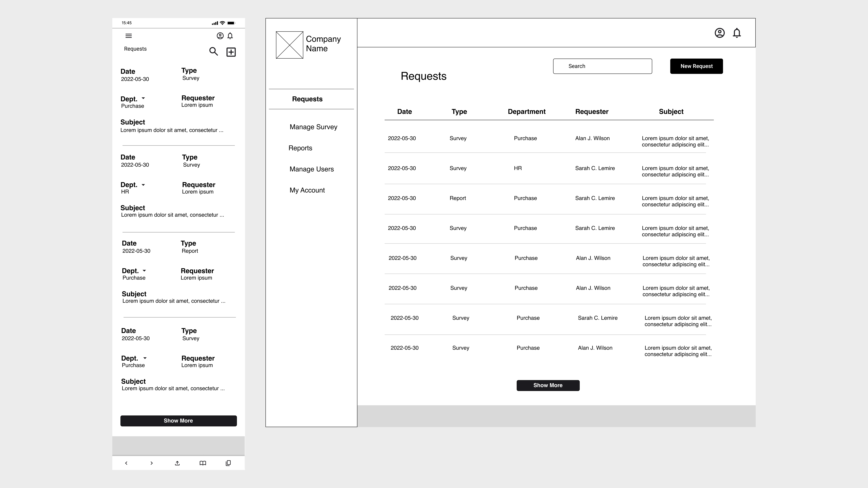868x488 pixels.
Task: Click the New Request button
Action: click(697, 66)
